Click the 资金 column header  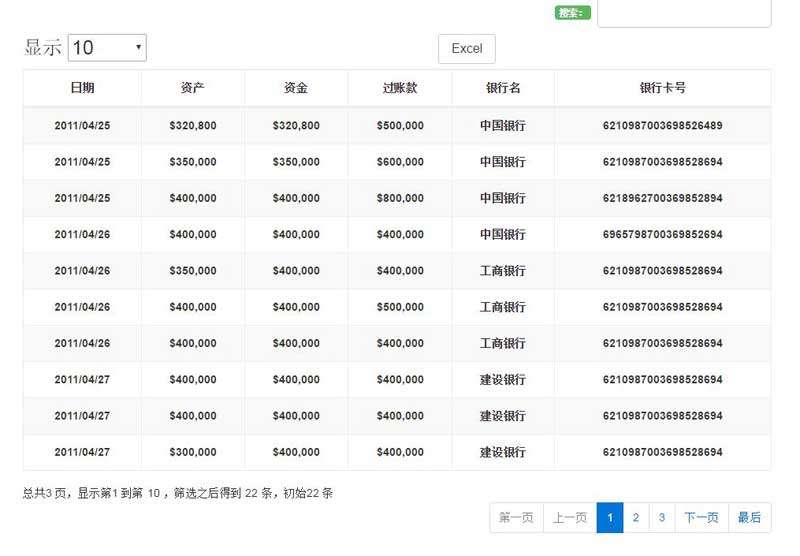pos(296,88)
